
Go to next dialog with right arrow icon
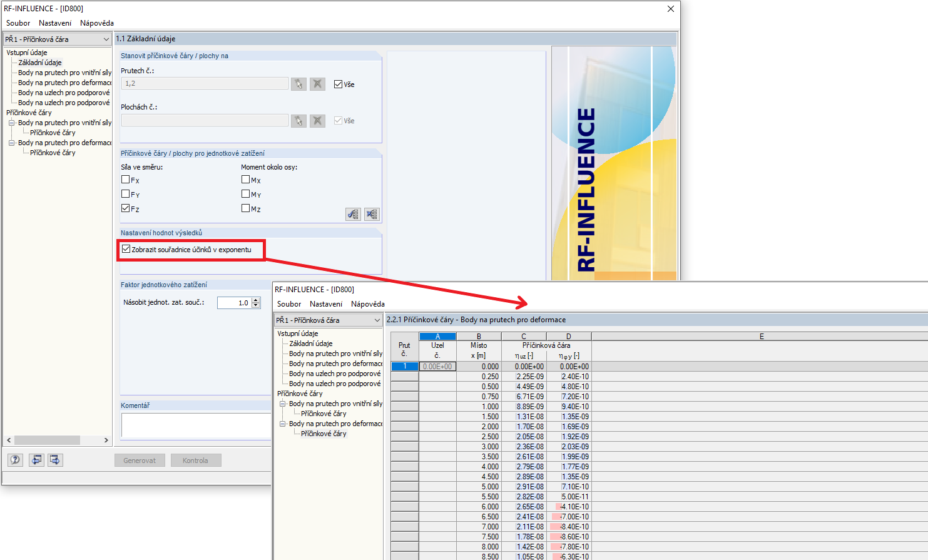(55, 460)
